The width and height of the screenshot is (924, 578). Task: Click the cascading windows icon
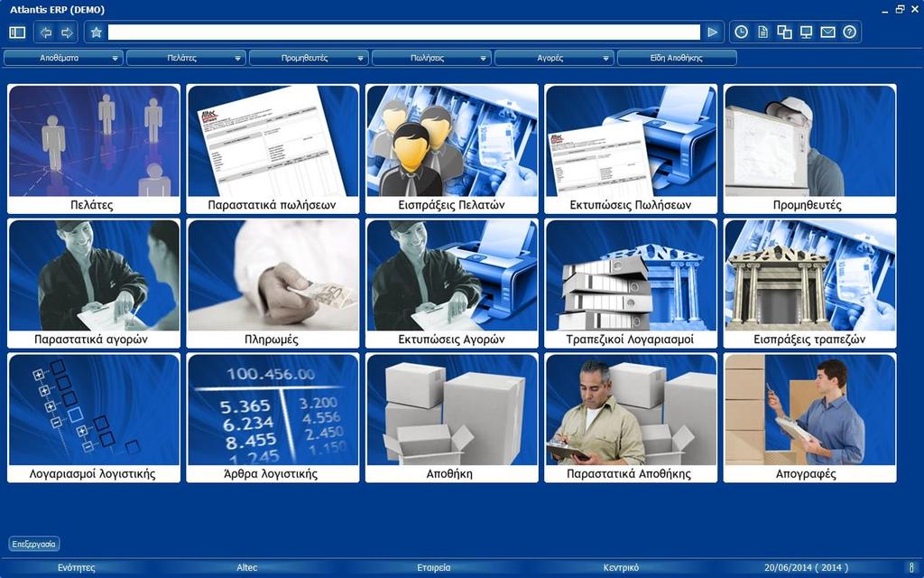784,33
